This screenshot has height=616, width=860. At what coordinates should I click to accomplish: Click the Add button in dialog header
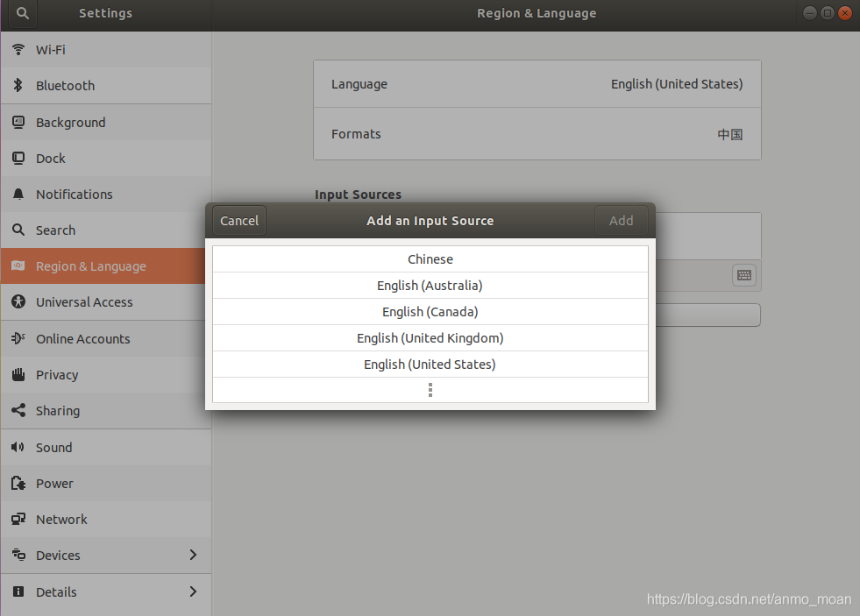pos(621,220)
